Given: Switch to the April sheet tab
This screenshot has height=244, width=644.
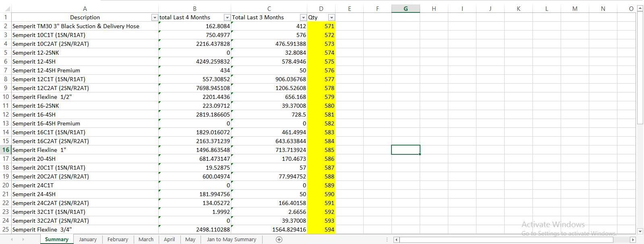Looking at the screenshot, I should coord(169,239).
